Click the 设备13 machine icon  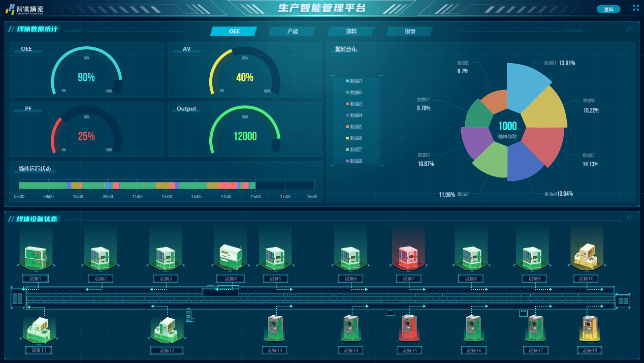[274, 328]
